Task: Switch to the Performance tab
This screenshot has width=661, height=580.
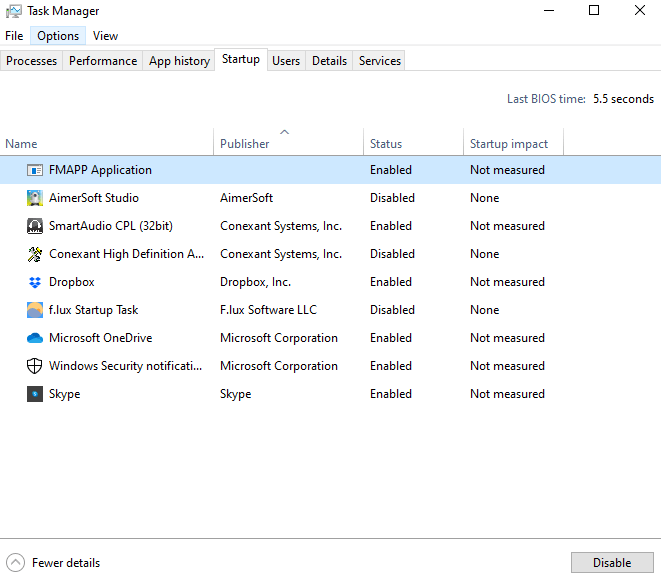Action: tap(103, 61)
